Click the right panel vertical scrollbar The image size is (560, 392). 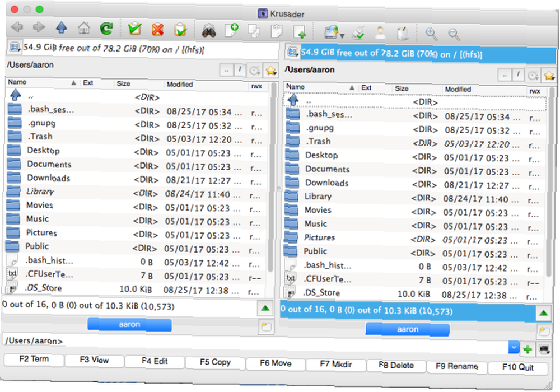(550, 182)
